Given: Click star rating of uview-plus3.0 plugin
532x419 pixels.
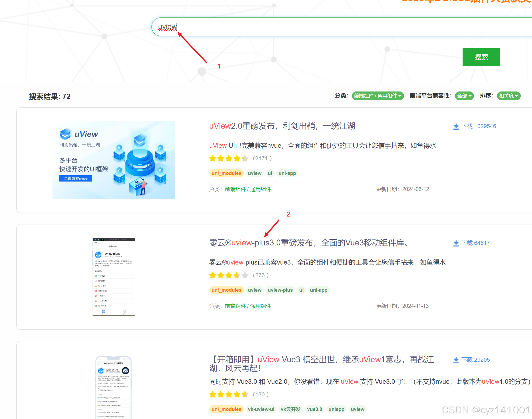Looking at the screenshot, I should click(x=228, y=275).
